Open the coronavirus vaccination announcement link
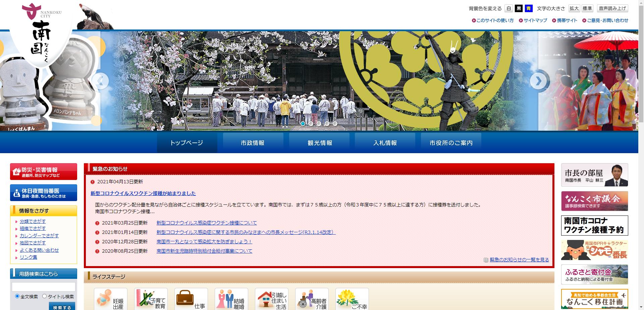 [x=143, y=193]
